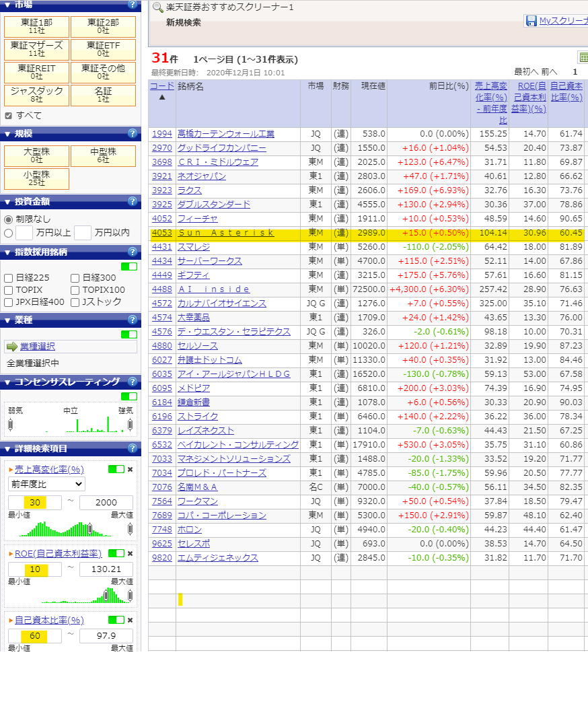Open the 業種選択 link
This screenshot has height=708, width=588.
pos(38,347)
